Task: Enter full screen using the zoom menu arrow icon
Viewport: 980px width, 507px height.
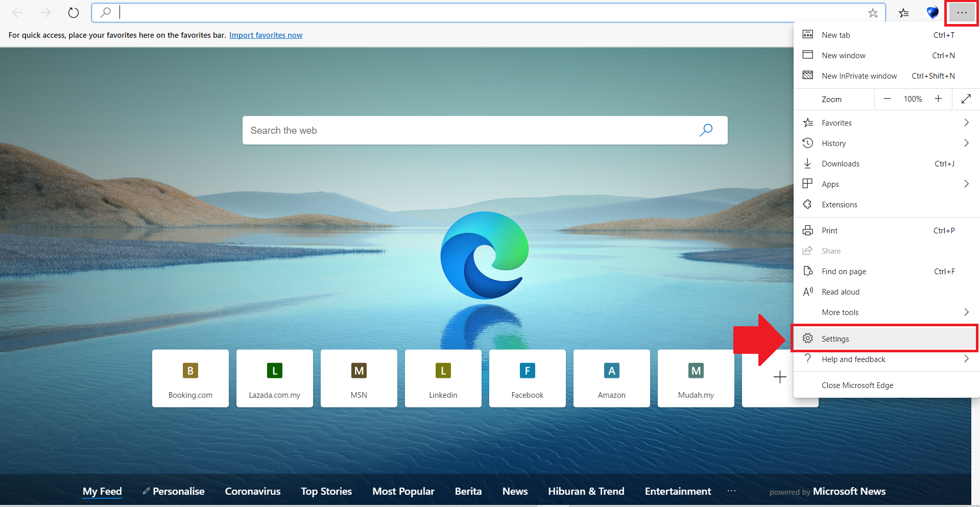Action: [966, 99]
